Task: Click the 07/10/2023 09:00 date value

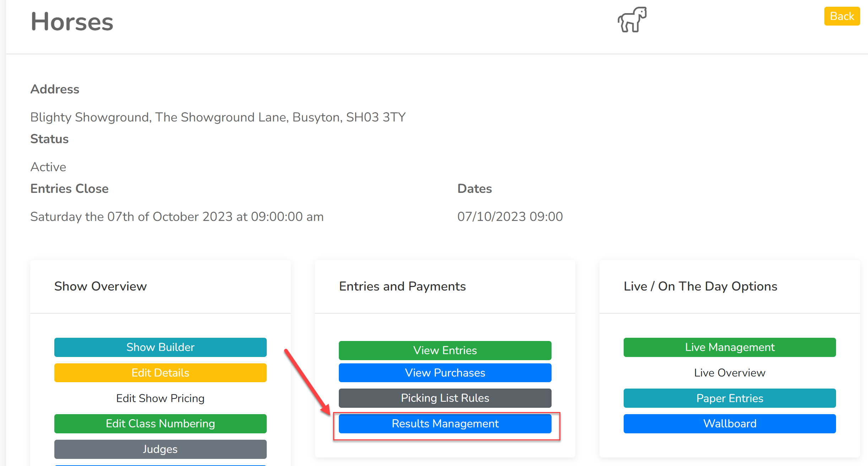Action: [x=510, y=217]
